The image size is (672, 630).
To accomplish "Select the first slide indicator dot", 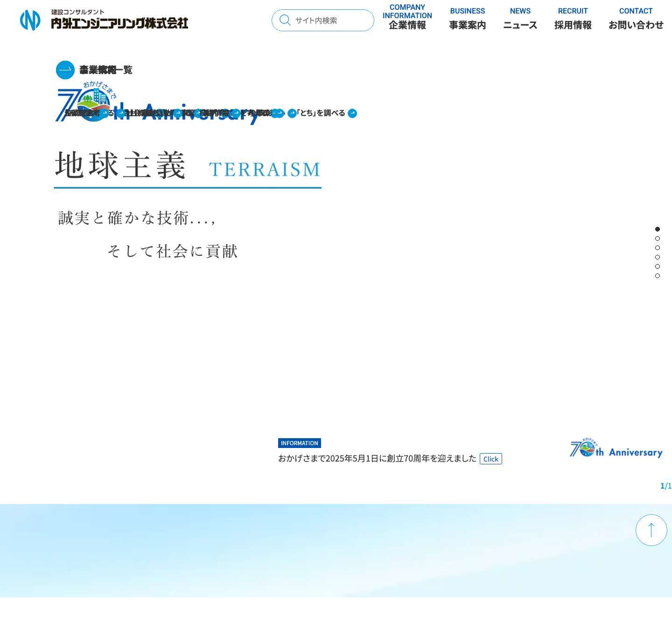I will (x=658, y=229).
